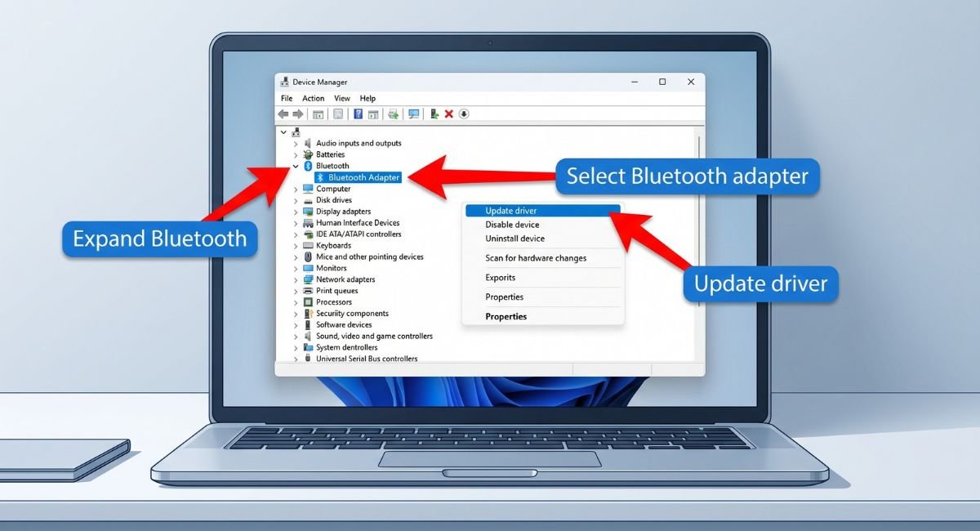
Task: Expand the Securiity components chevron
Action: [x=296, y=314]
